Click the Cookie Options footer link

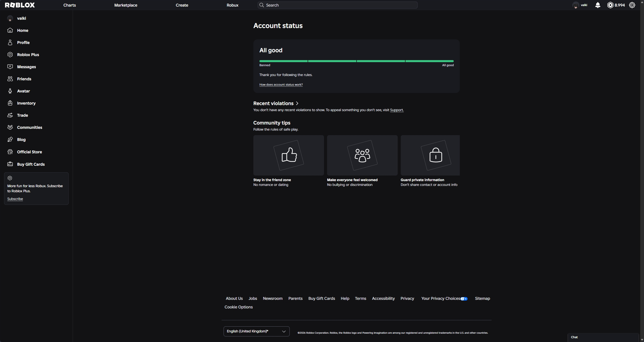(x=238, y=307)
